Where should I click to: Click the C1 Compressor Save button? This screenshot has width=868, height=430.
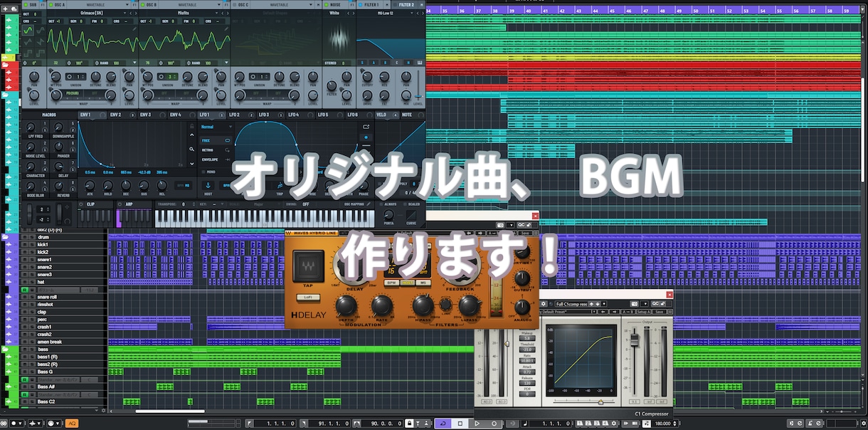tap(659, 312)
